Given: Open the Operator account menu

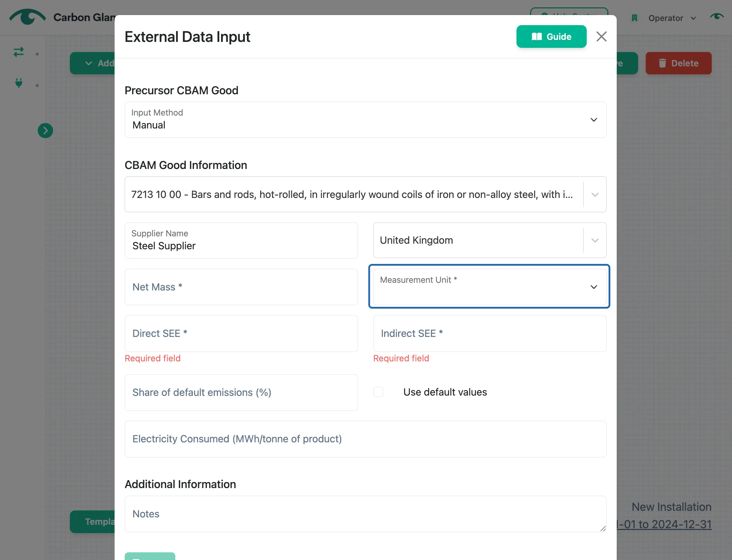Looking at the screenshot, I should (672, 18).
